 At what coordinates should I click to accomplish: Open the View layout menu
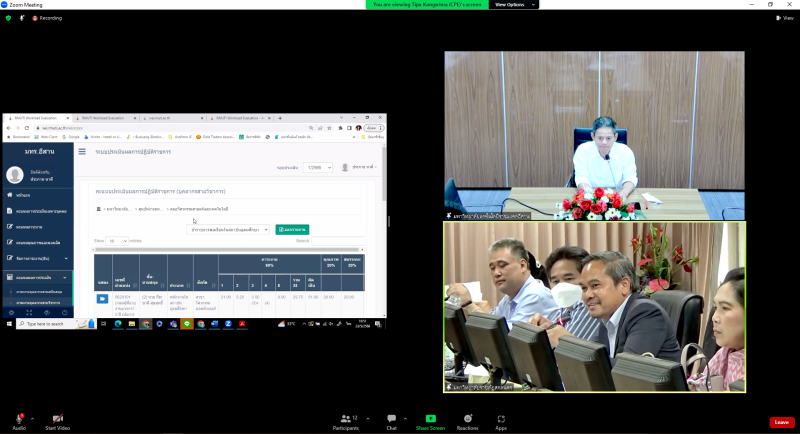coord(784,18)
